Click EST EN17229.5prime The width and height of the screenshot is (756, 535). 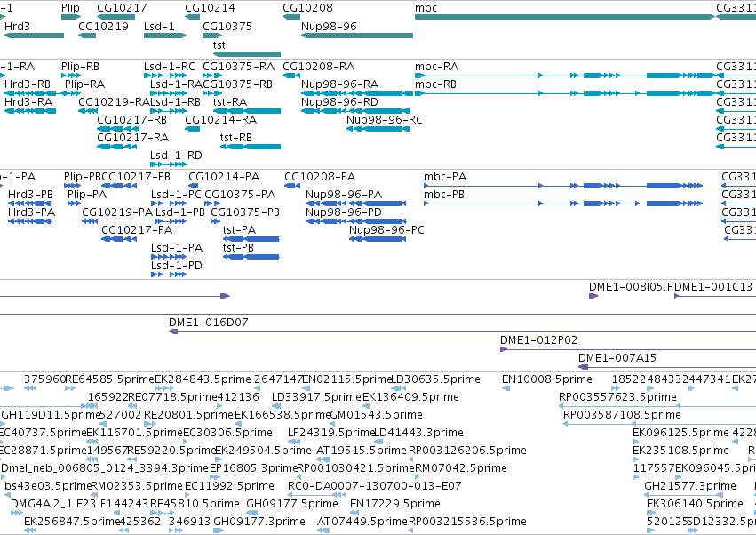point(394,504)
